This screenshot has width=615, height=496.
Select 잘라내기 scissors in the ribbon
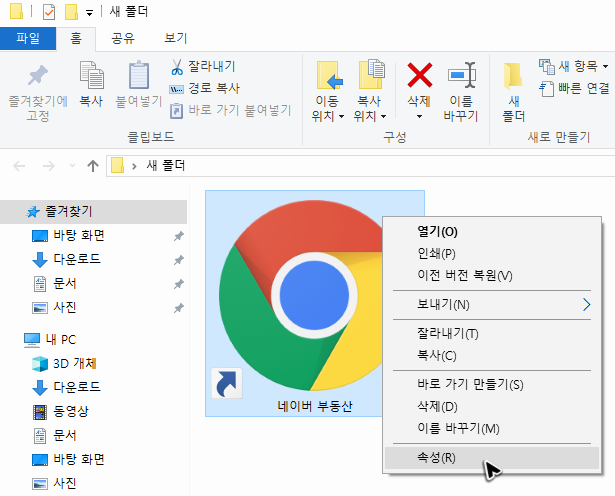pyautogui.click(x=203, y=66)
